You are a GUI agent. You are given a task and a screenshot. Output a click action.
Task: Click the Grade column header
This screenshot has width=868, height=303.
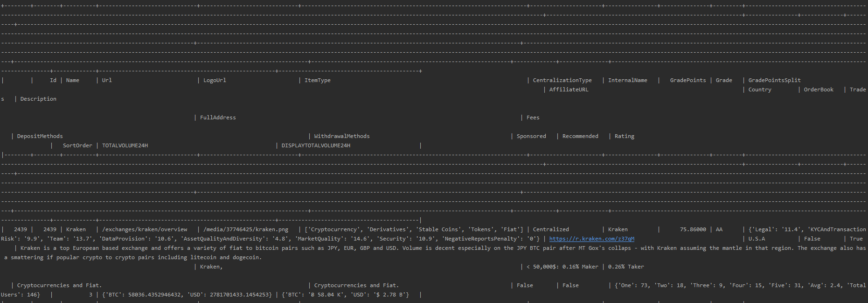click(x=724, y=80)
